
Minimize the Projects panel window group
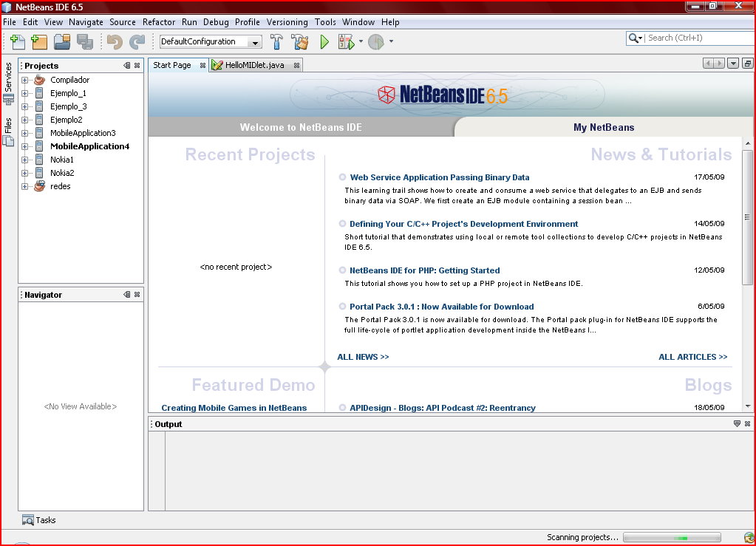coord(127,66)
